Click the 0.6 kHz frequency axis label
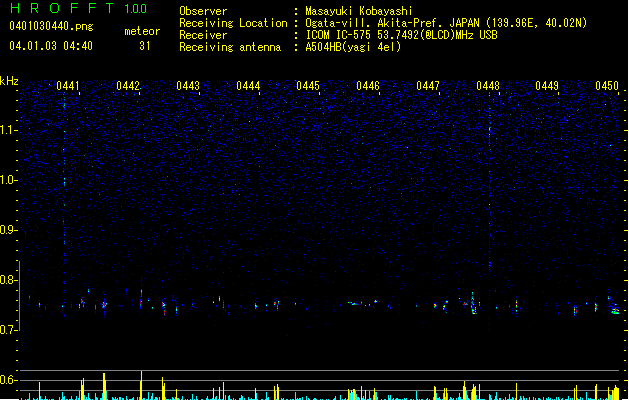This screenshot has height=400, width=629. 9,380
